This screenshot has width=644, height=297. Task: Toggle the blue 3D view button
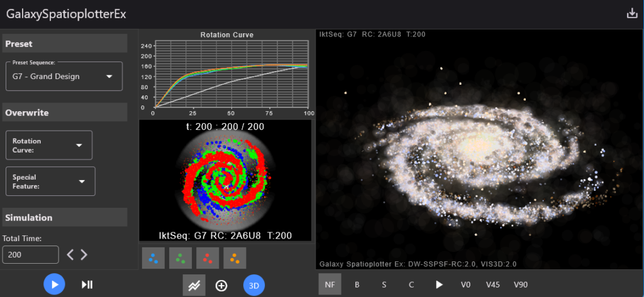(254, 285)
